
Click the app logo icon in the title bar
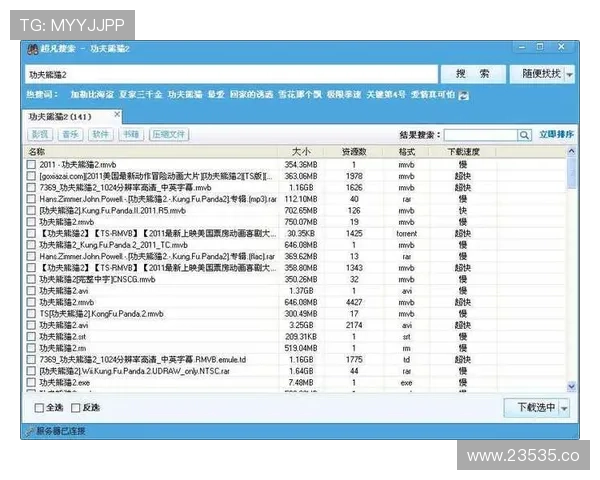[x=33, y=49]
